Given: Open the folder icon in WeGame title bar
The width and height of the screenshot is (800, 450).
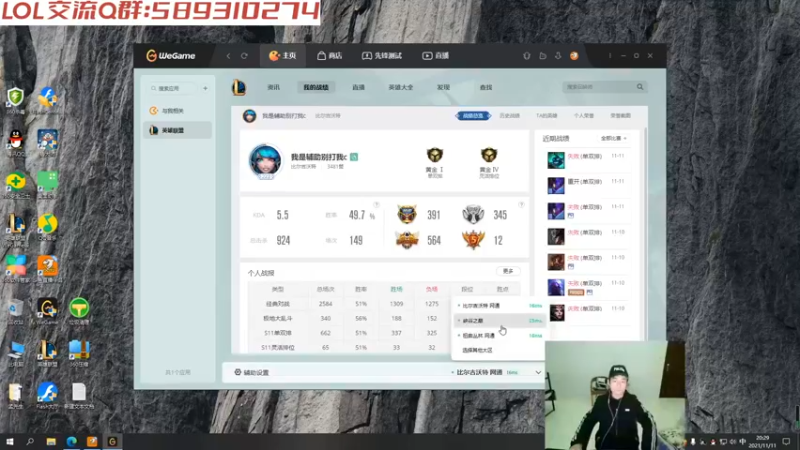Looking at the screenshot, I should (542, 56).
